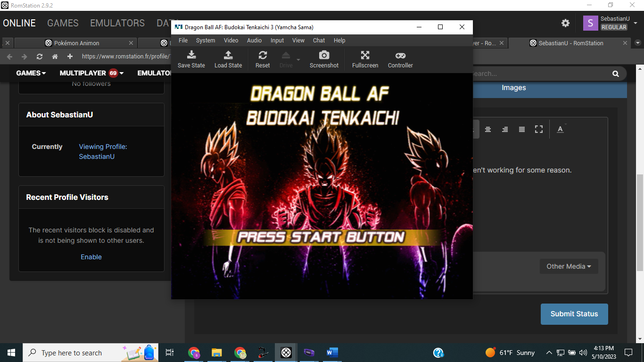644x362 pixels.
Task: Open the Images tab on the profile
Action: tap(513, 88)
